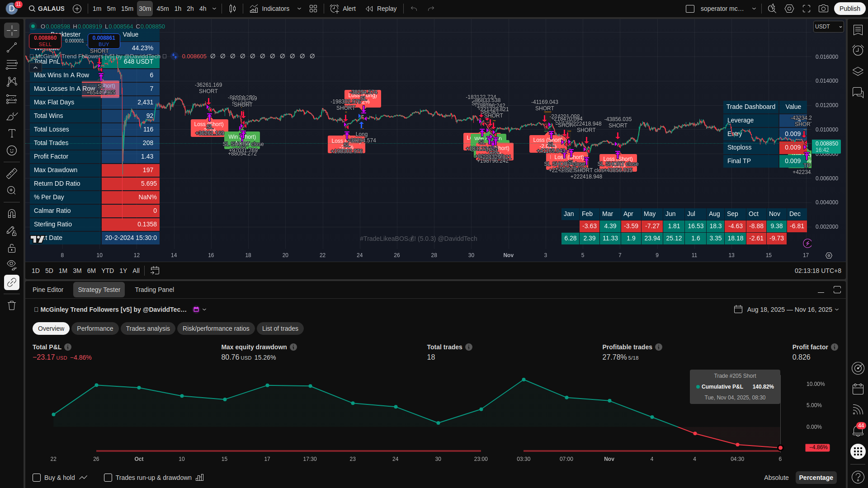Viewport: 868px width, 488px height.
Task: Click the red SELL 0.008860 button
Action: [45, 41]
